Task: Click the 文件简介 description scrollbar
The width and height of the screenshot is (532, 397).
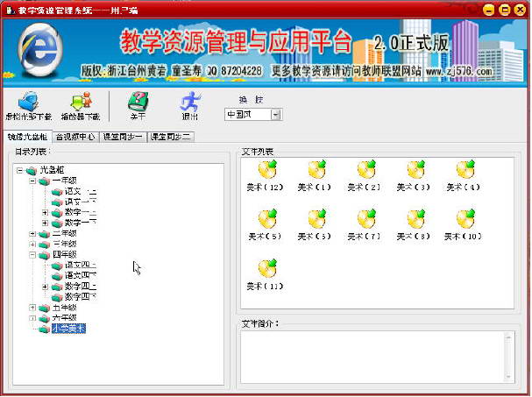Action: pyautogui.click(x=508, y=357)
